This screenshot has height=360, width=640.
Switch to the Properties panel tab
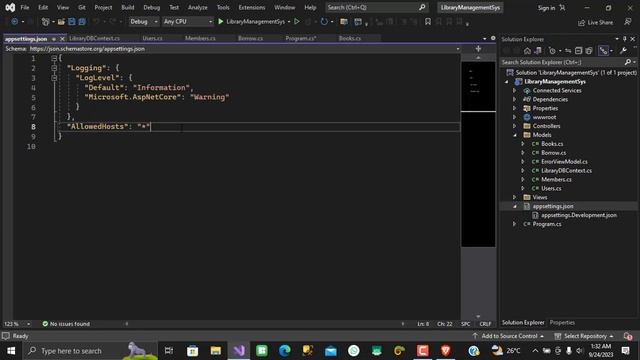[x=562, y=322]
